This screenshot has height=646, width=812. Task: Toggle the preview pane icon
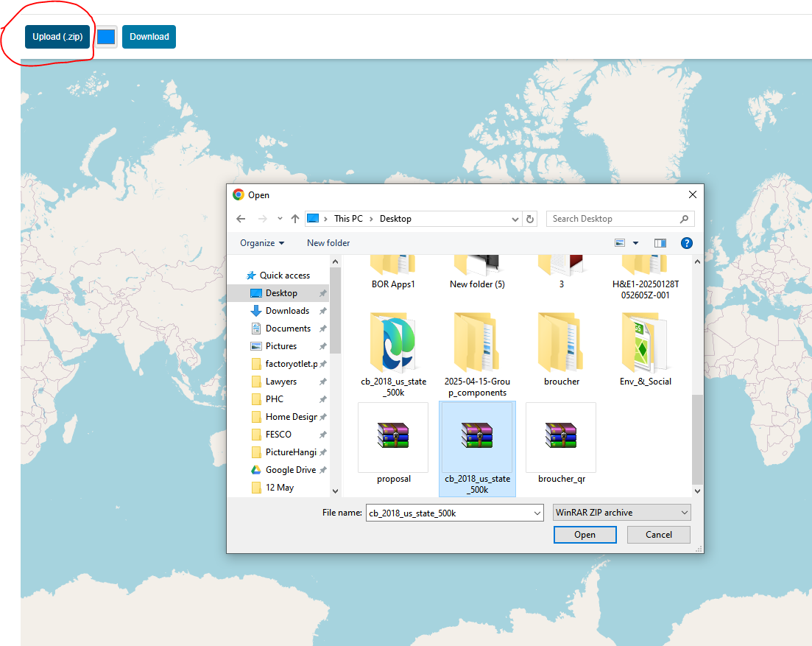(660, 242)
